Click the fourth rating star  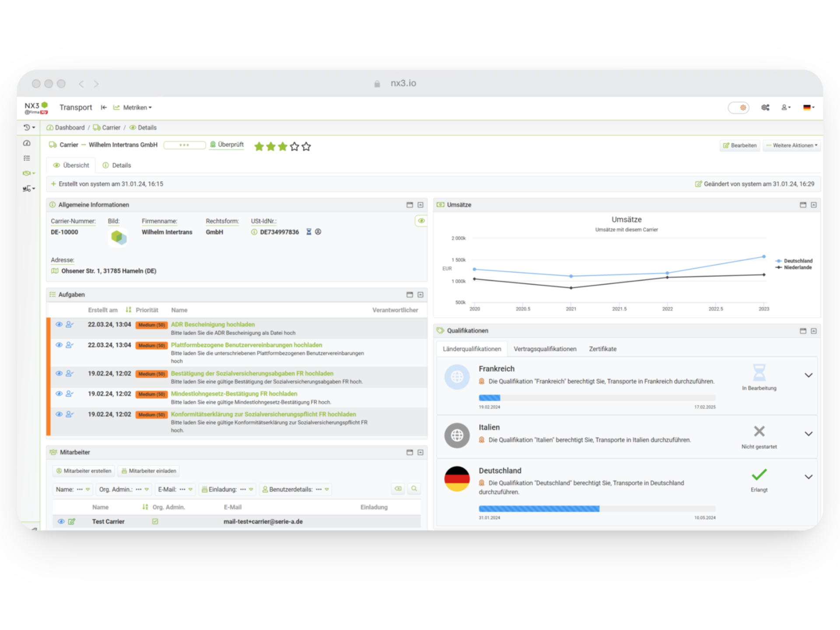click(x=294, y=147)
